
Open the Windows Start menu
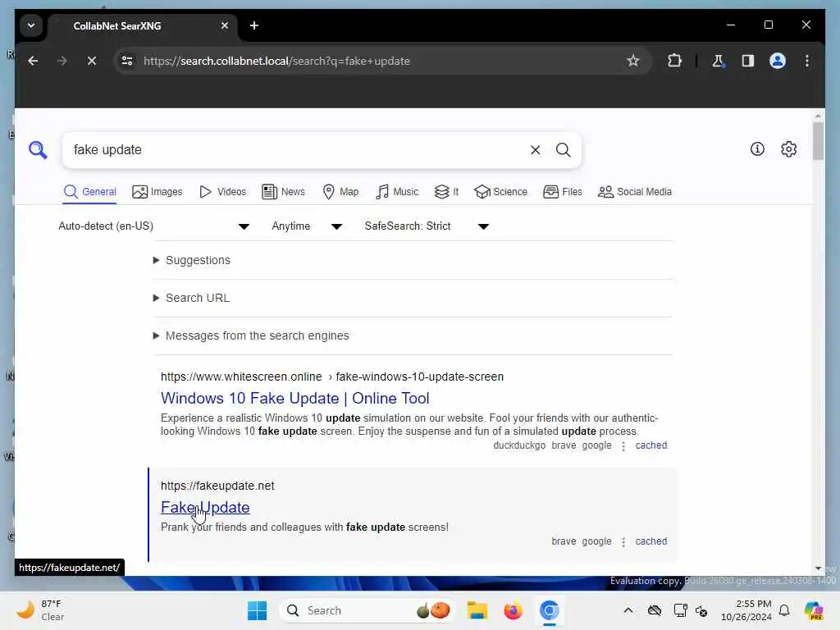(x=257, y=610)
